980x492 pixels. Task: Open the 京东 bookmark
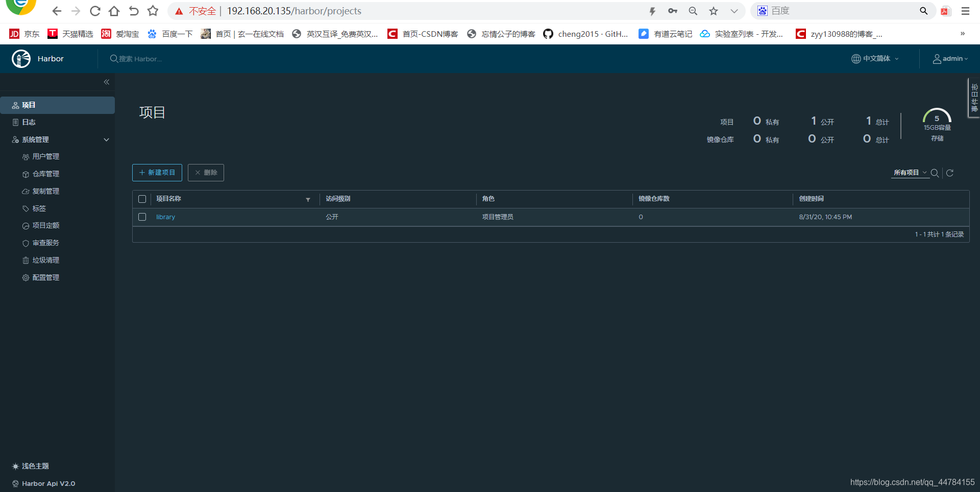click(x=24, y=34)
